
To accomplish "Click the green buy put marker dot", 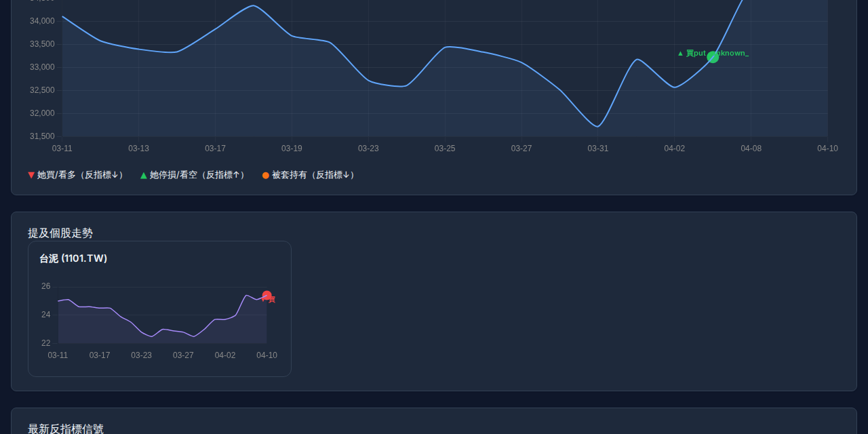I will 713,57.
